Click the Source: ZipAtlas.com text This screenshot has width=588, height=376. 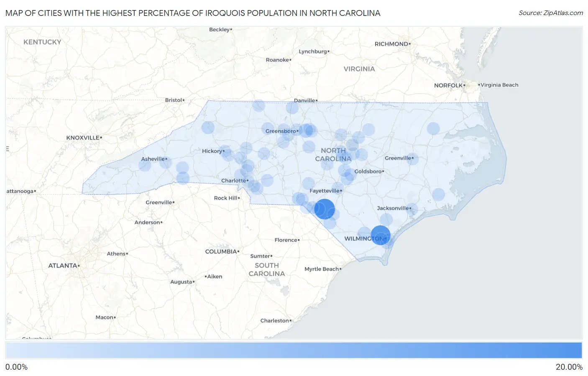[x=551, y=13]
